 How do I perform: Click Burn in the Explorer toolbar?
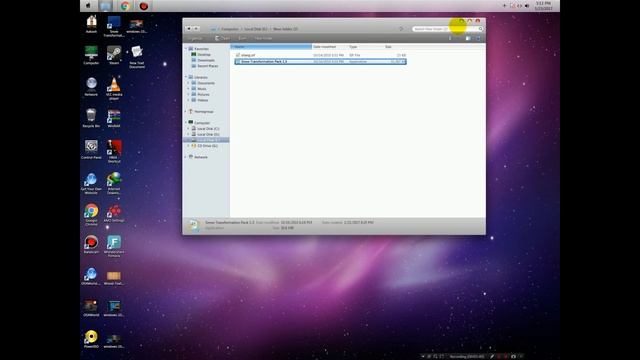(x=242, y=38)
